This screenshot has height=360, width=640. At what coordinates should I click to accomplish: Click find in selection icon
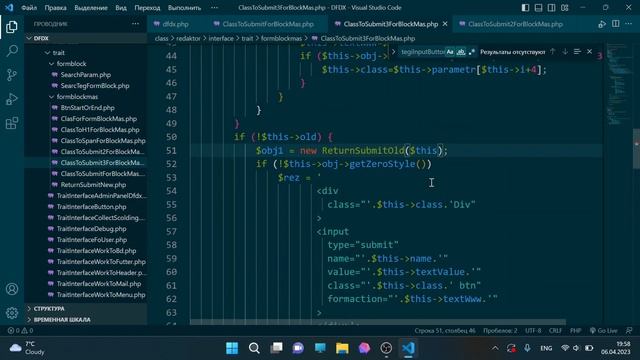click(x=577, y=52)
